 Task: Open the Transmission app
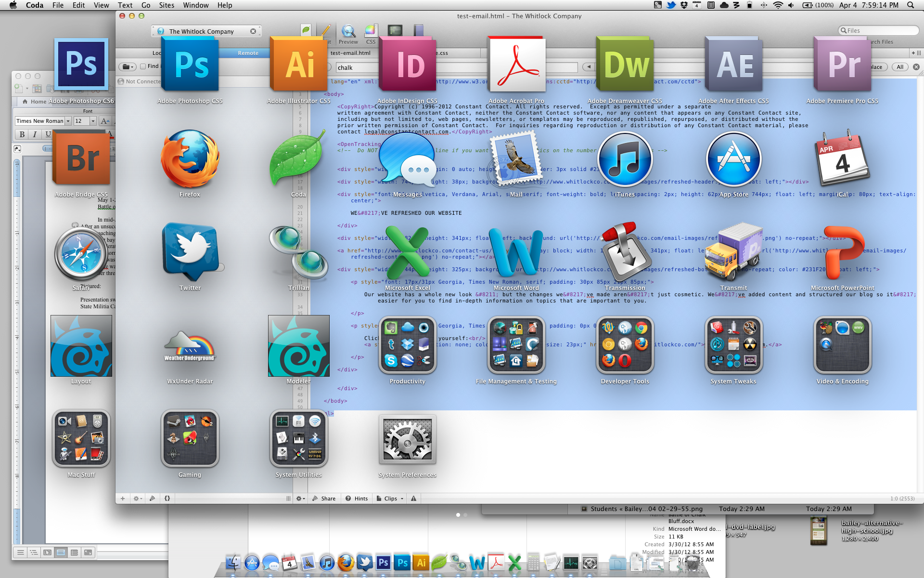(625, 251)
